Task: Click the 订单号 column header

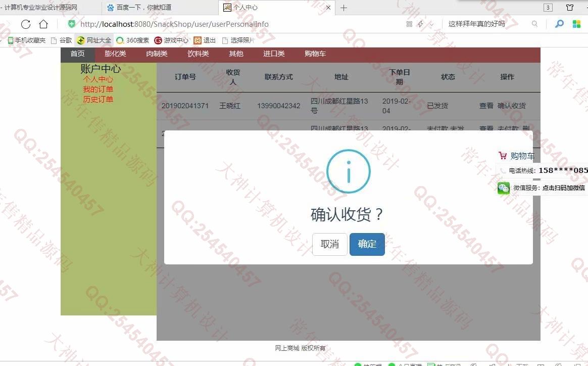Action: pos(185,77)
